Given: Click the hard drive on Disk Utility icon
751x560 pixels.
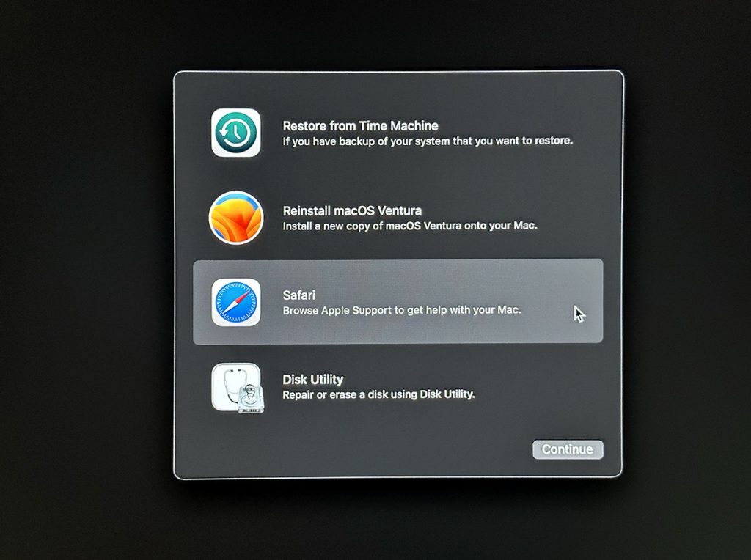Looking at the screenshot, I should coord(252,399).
